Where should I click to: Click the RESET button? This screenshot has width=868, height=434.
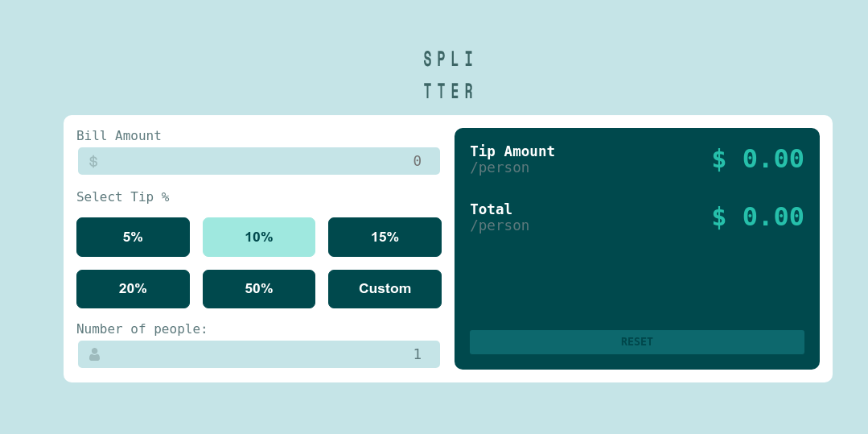(637, 342)
